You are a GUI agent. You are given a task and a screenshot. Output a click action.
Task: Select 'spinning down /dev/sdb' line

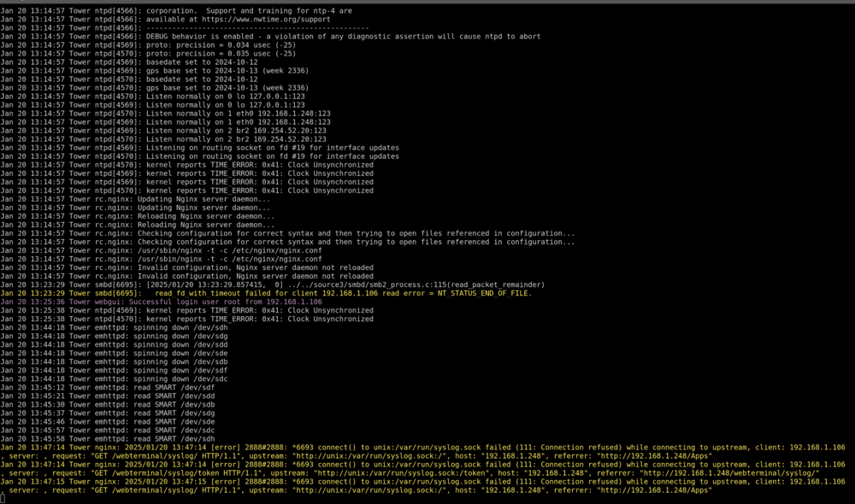[114, 362]
